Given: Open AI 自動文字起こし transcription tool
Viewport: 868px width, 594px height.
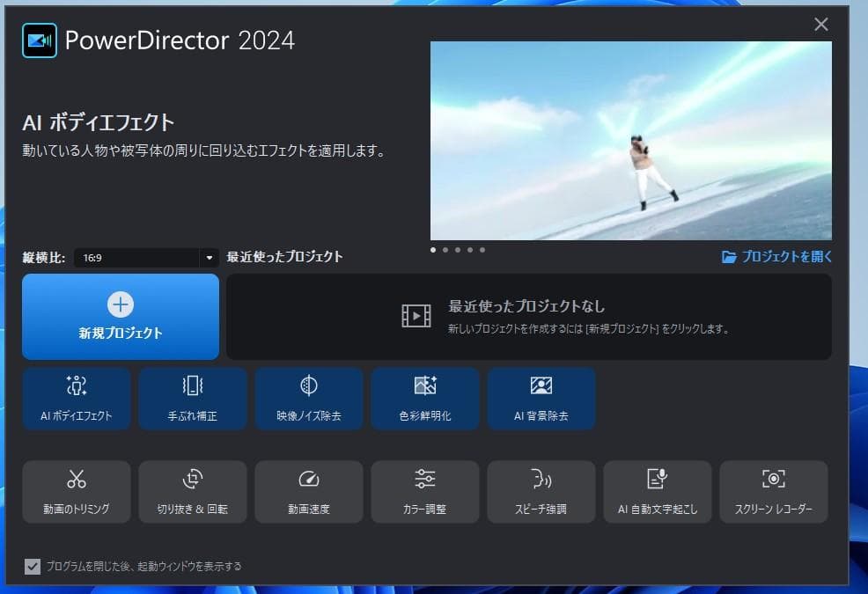Looking at the screenshot, I should (x=658, y=491).
